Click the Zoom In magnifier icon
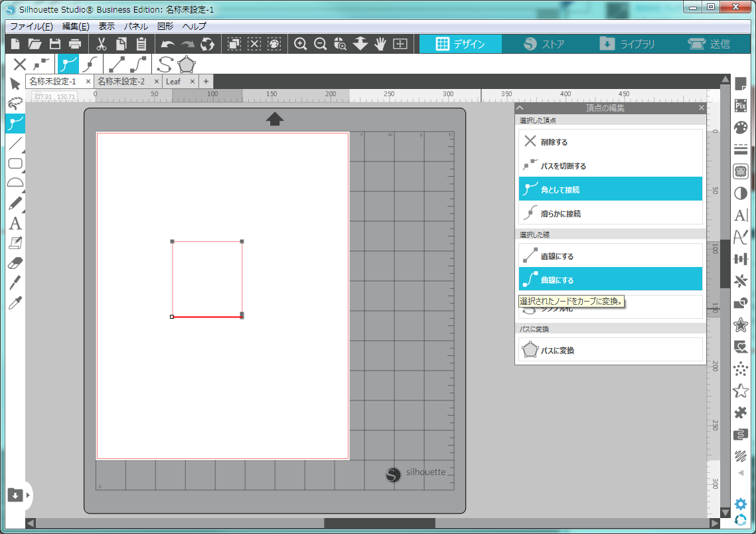756x534 pixels. [x=301, y=44]
